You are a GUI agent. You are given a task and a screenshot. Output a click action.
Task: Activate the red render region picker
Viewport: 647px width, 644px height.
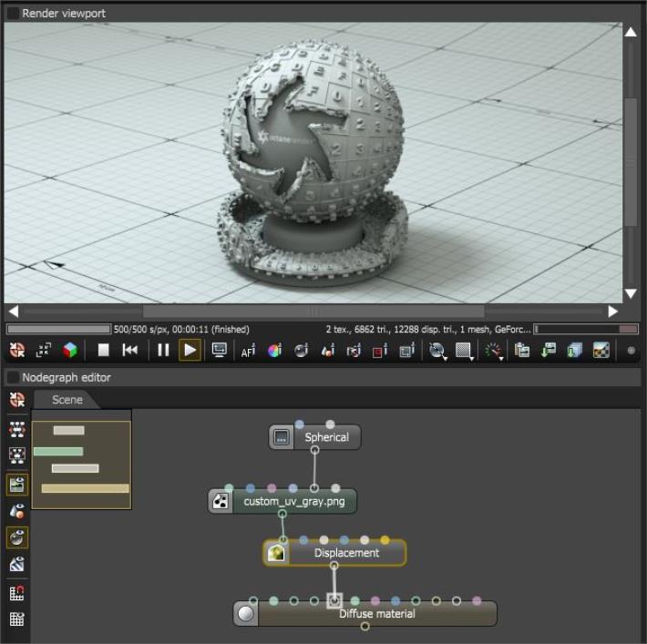point(380,351)
